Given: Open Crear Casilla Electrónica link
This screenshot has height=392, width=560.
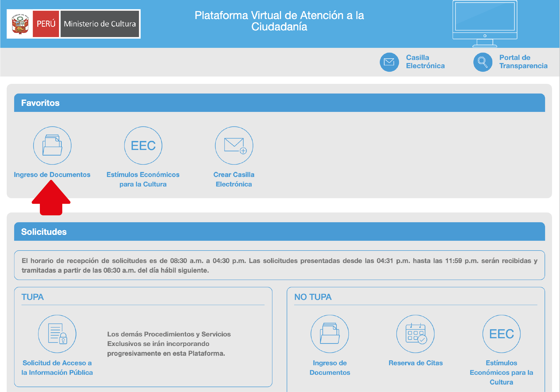Looking at the screenshot, I should [234, 180].
